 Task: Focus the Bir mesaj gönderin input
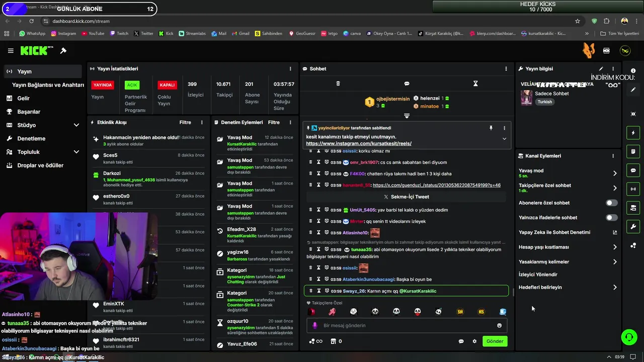click(407, 325)
